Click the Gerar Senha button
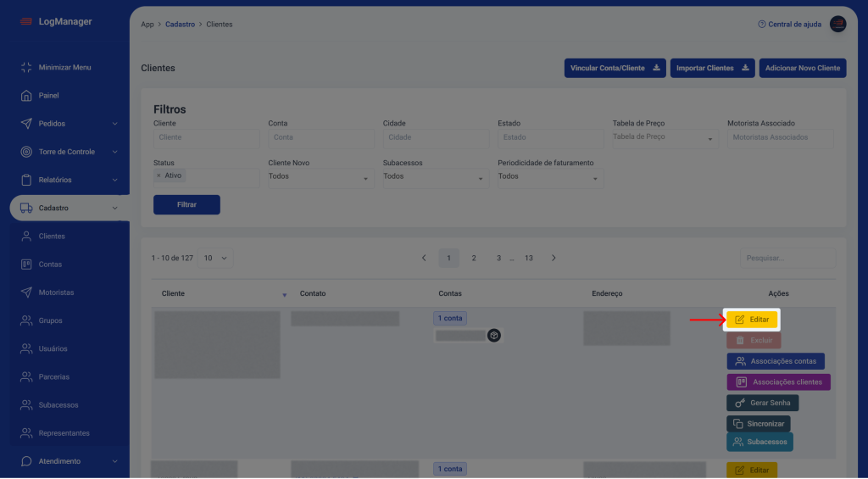868x479 pixels. coord(762,403)
